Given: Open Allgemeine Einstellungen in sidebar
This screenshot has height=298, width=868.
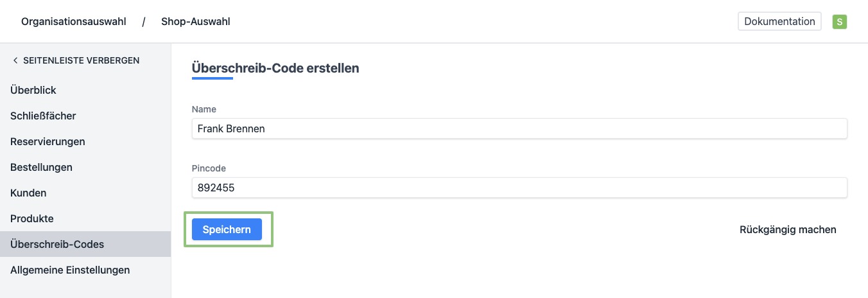Looking at the screenshot, I should click(x=70, y=270).
